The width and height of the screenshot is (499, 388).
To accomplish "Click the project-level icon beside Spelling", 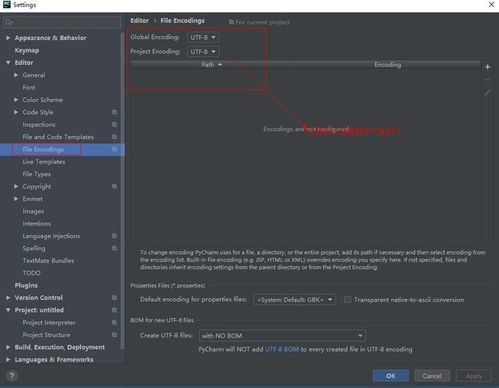I will pos(114,248).
